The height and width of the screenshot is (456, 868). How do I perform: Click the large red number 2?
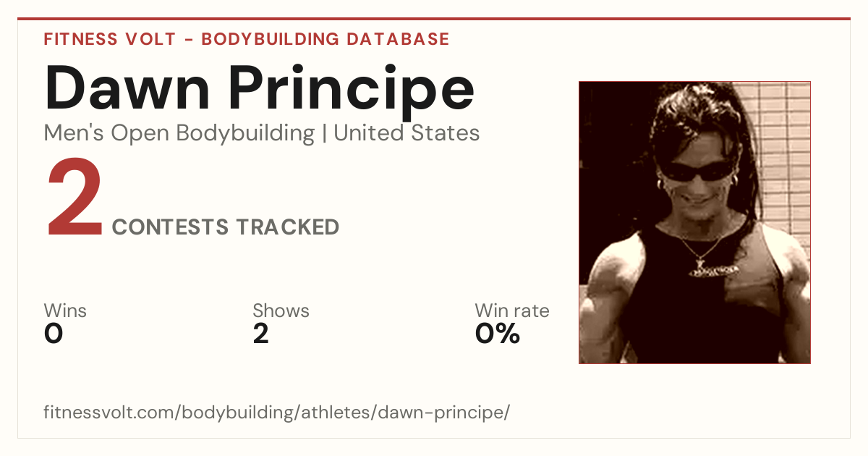pyautogui.click(x=75, y=200)
